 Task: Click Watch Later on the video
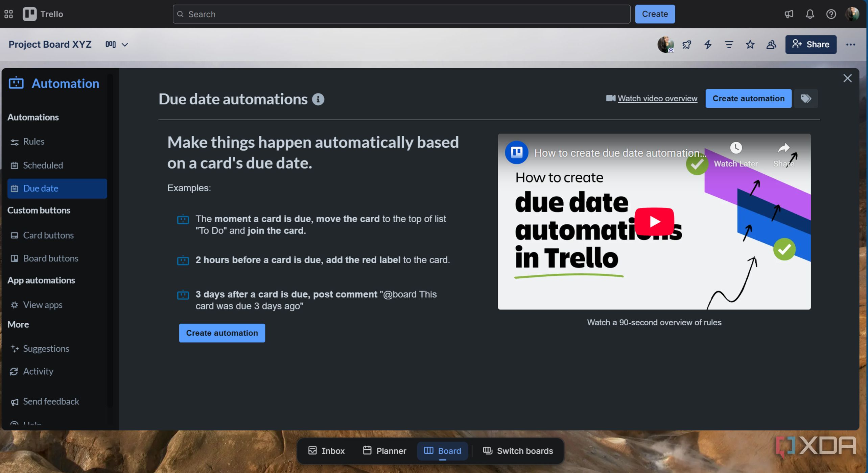(735, 154)
